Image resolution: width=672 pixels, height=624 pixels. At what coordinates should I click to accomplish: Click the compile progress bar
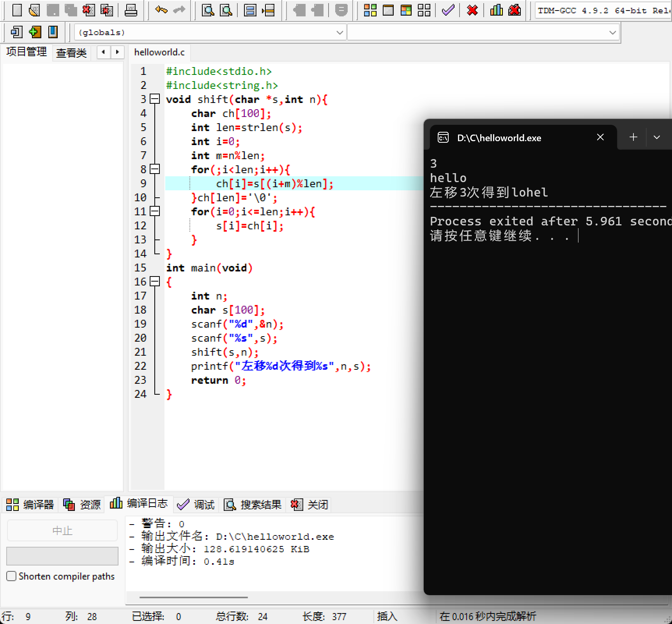coord(62,556)
